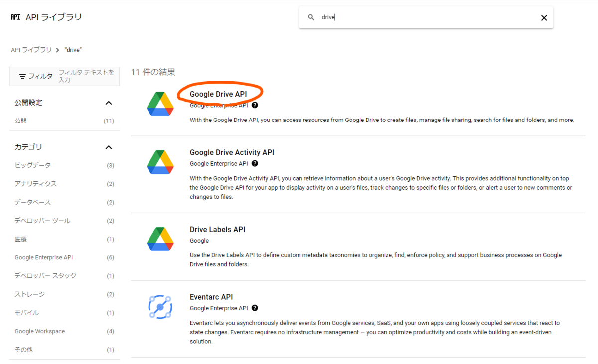Screen dimensions: 598x364
Task: Click the magnifier icon in the search bar
Action: [311, 17]
